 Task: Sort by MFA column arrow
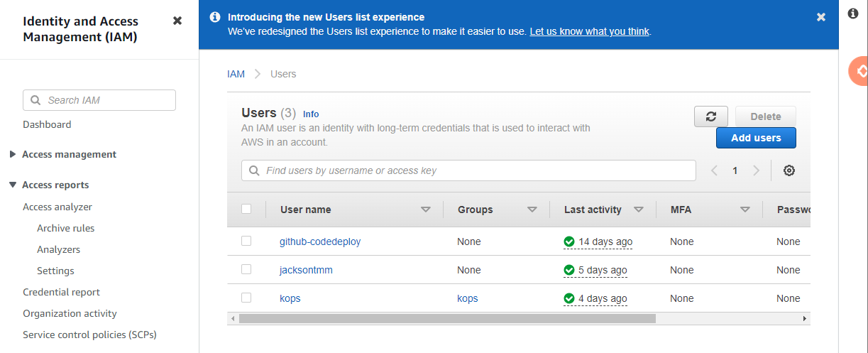(x=745, y=210)
